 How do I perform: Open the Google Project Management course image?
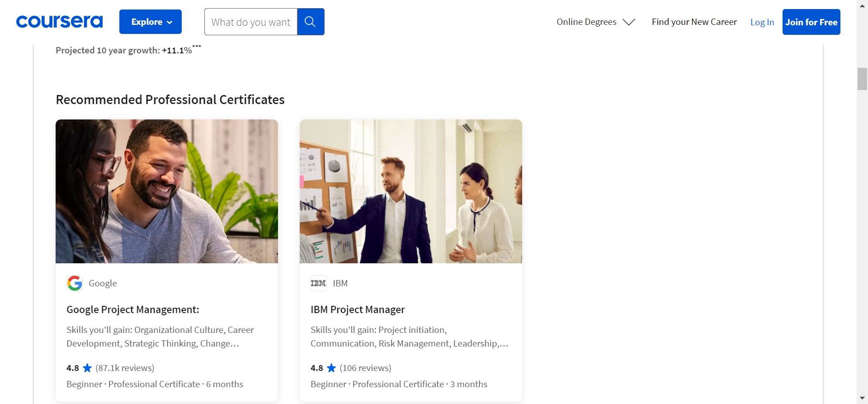[167, 191]
